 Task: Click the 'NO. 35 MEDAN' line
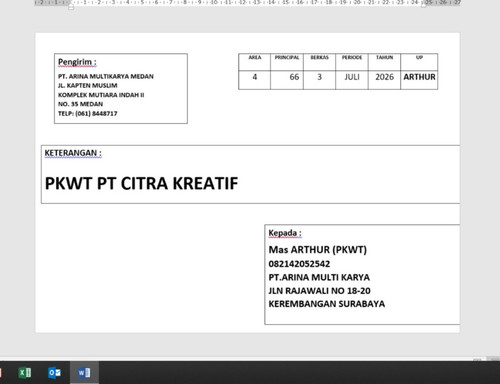click(80, 104)
